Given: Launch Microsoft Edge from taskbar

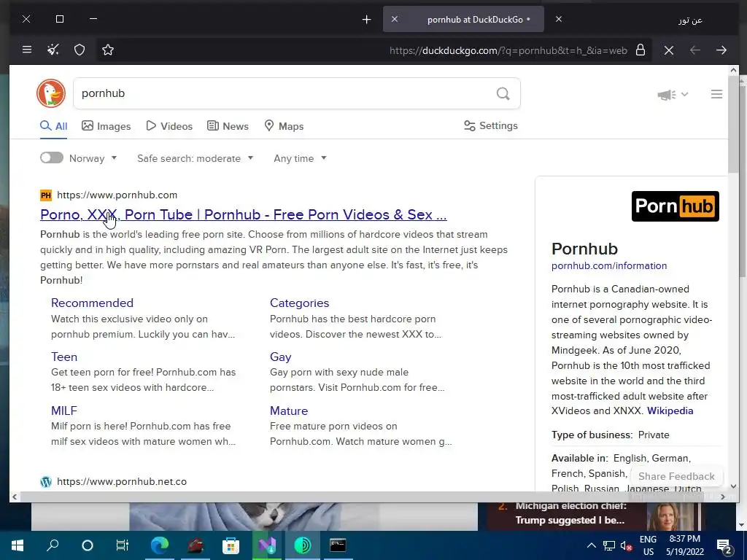Looking at the screenshot, I should click(x=160, y=545).
